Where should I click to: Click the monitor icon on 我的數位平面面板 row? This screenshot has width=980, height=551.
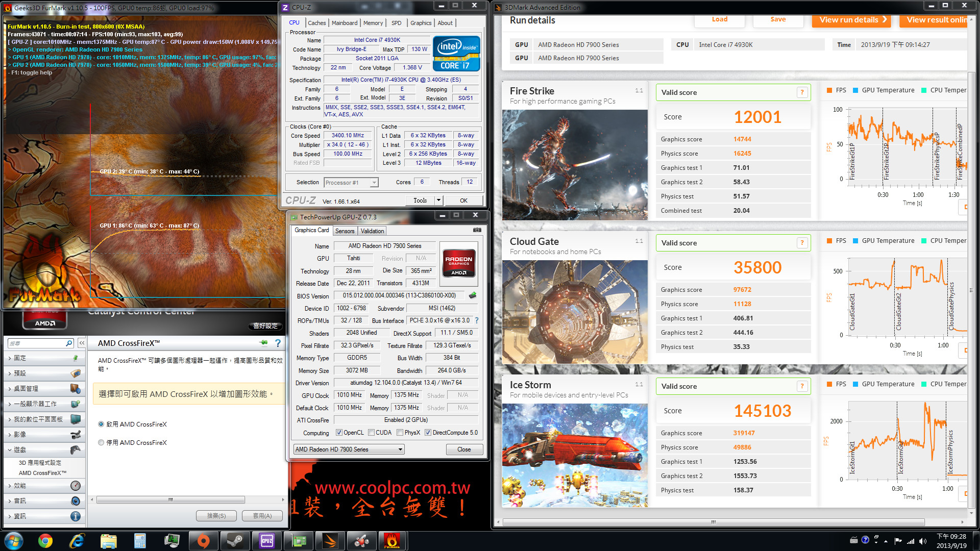[76, 419]
